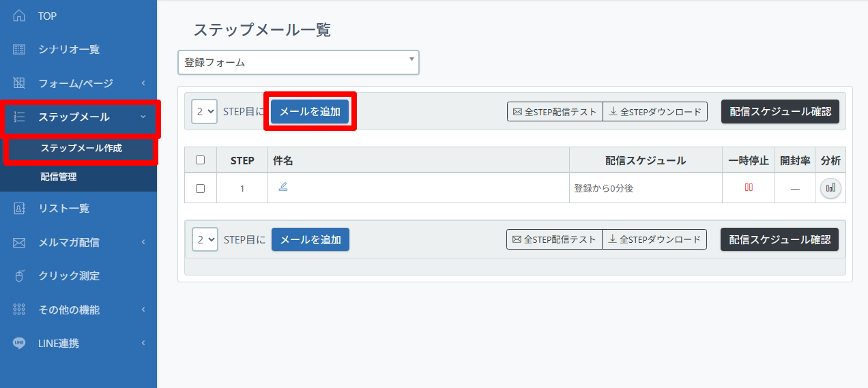Viewport: 868px width, 388px height.
Task: Click the ステップメール一覧 page heading
Action: point(262,29)
